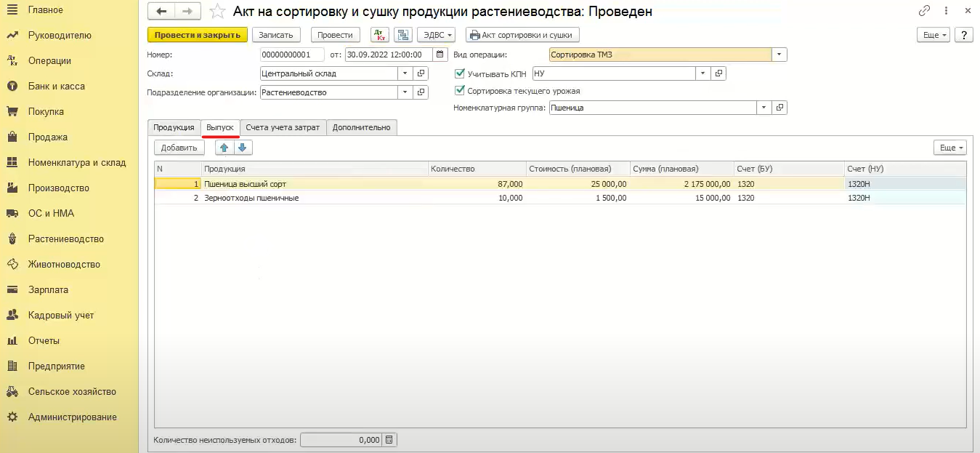Click Добавить to add a row

(179, 148)
